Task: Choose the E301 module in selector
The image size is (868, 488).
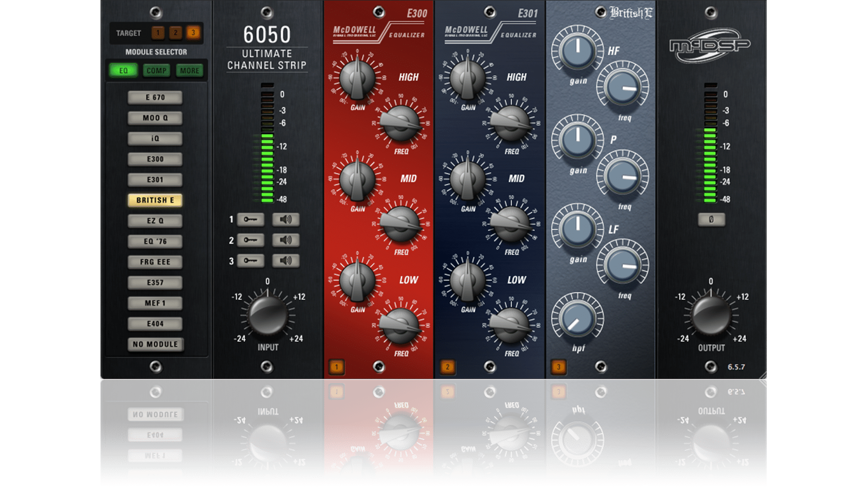Action: pyautogui.click(x=155, y=179)
